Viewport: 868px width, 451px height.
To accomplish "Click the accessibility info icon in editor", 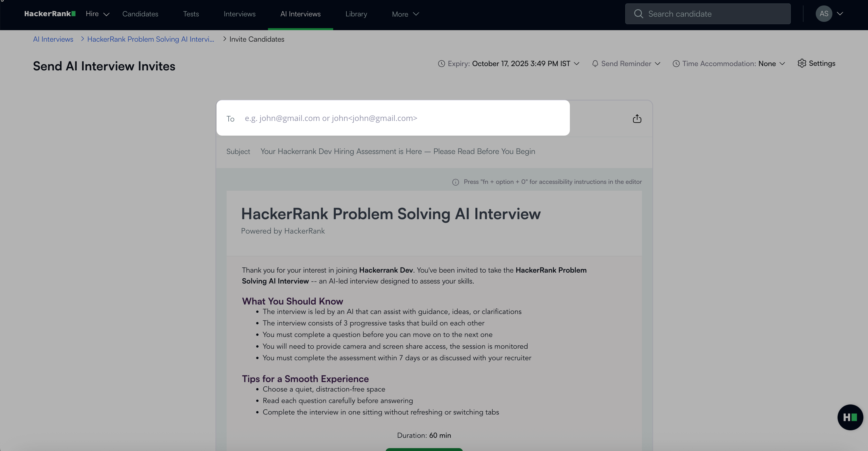I will coord(456,182).
